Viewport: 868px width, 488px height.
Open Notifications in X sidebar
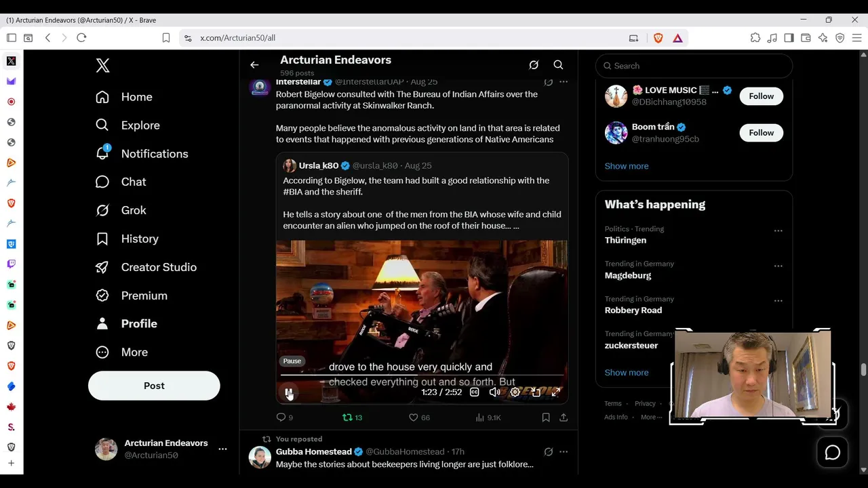(x=142, y=154)
